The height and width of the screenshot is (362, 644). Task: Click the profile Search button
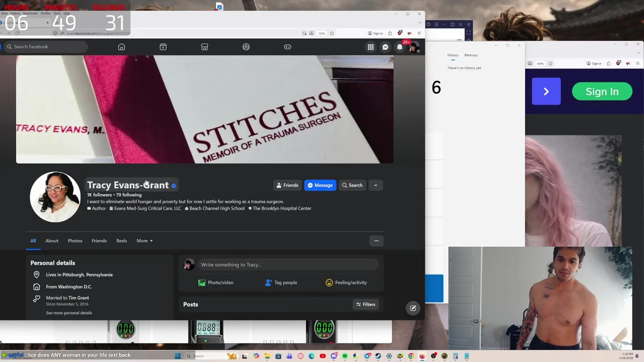click(x=352, y=186)
